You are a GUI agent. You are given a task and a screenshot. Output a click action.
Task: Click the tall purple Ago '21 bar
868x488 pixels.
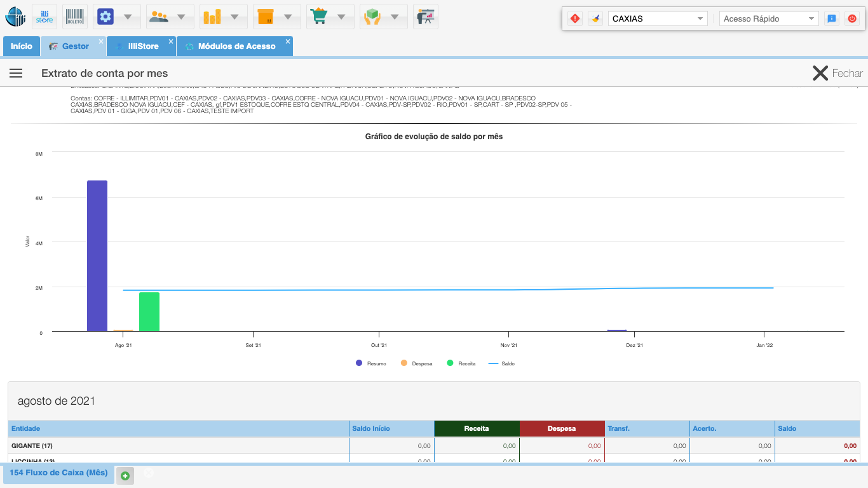tap(97, 255)
